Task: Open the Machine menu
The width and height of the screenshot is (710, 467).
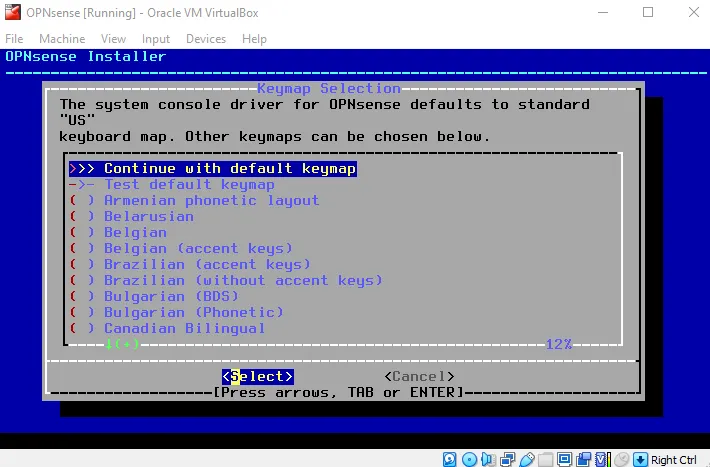Action: [62, 39]
